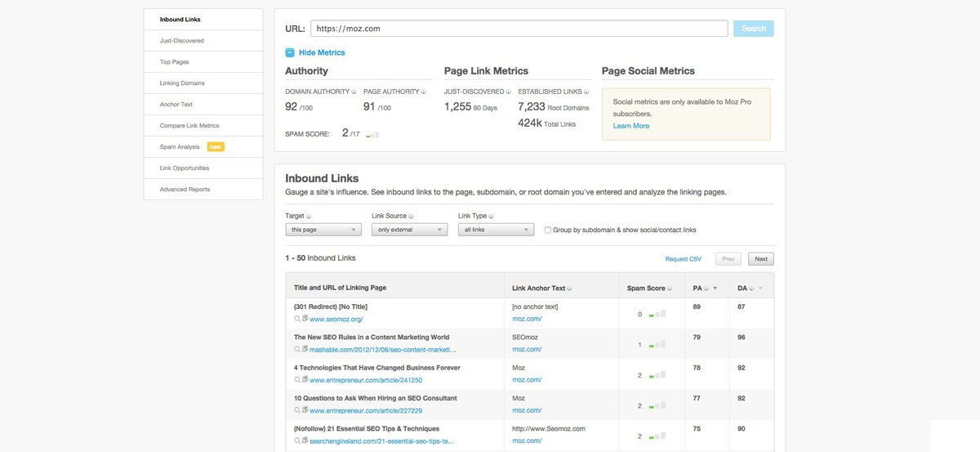Click magnifier icon beside www.seomoz.org
The width and height of the screenshot is (980, 452).
click(x=297, y=319)
